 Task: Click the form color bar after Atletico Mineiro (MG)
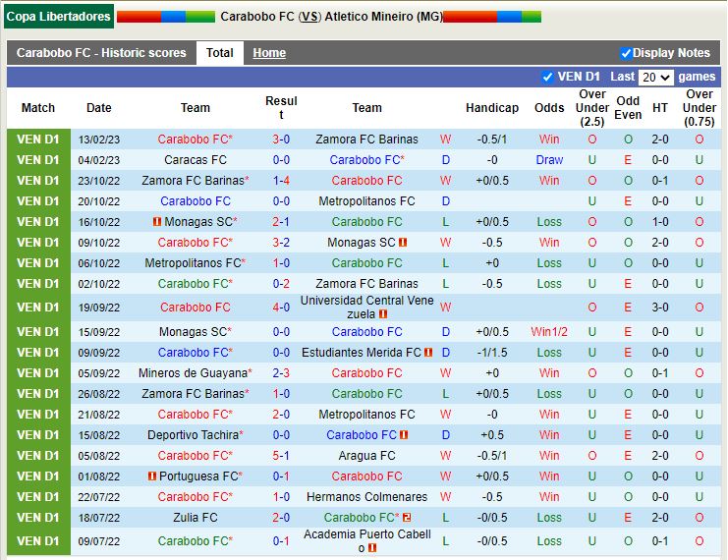coord(492,17)
